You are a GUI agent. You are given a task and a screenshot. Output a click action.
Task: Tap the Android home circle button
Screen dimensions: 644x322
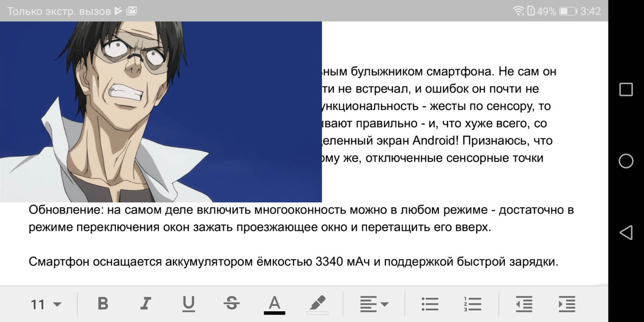pos(626,161)
